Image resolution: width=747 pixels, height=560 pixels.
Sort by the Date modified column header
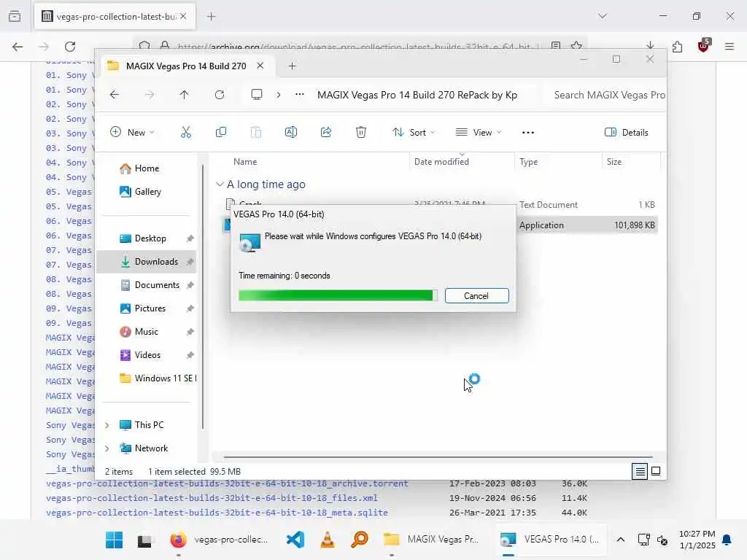(441, 162)
